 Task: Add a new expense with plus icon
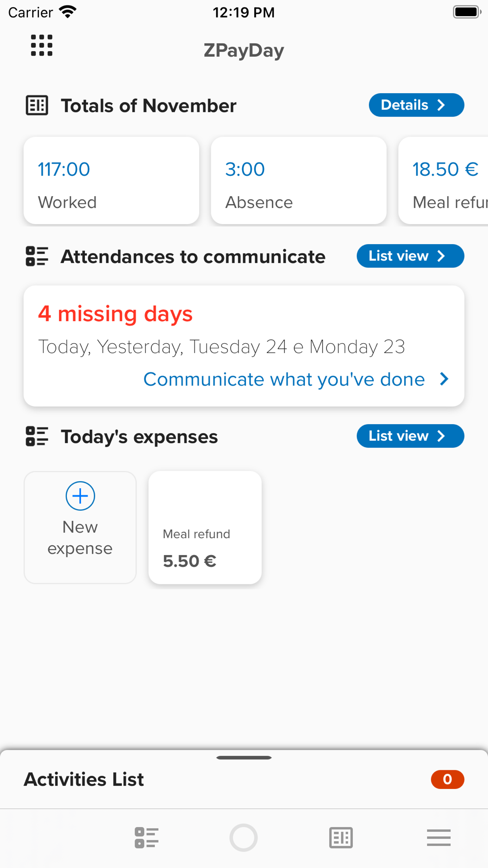click(x=80, y=496)
